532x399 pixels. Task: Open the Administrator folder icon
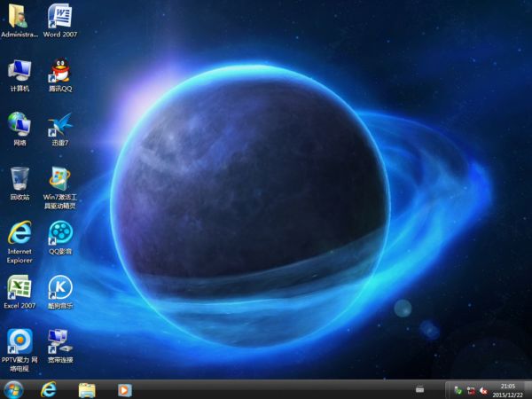point(20,16)
